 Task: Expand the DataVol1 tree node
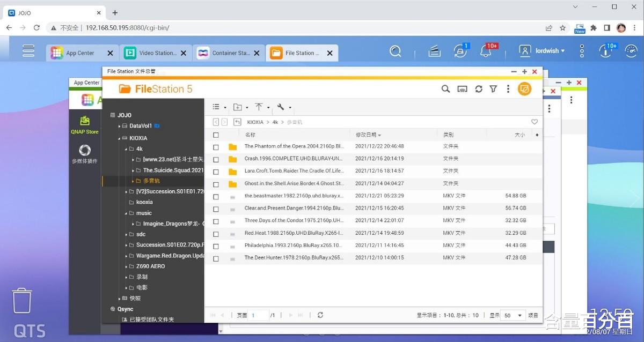(x=119, y=127)
